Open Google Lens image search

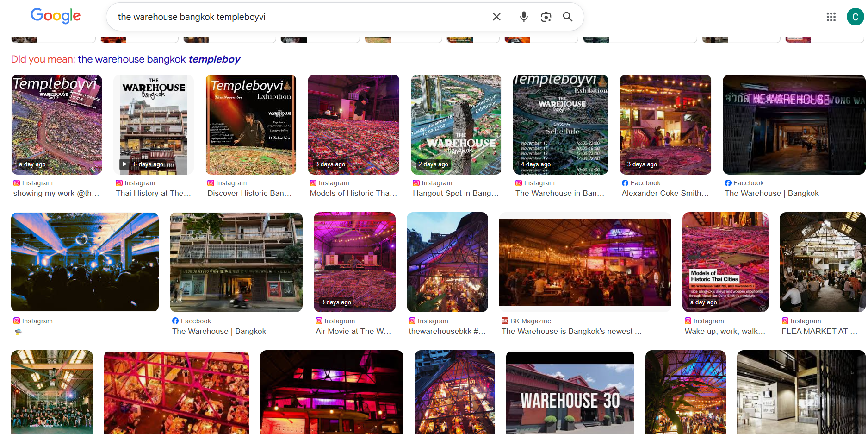pyautogui.click(x=546, y=16)
